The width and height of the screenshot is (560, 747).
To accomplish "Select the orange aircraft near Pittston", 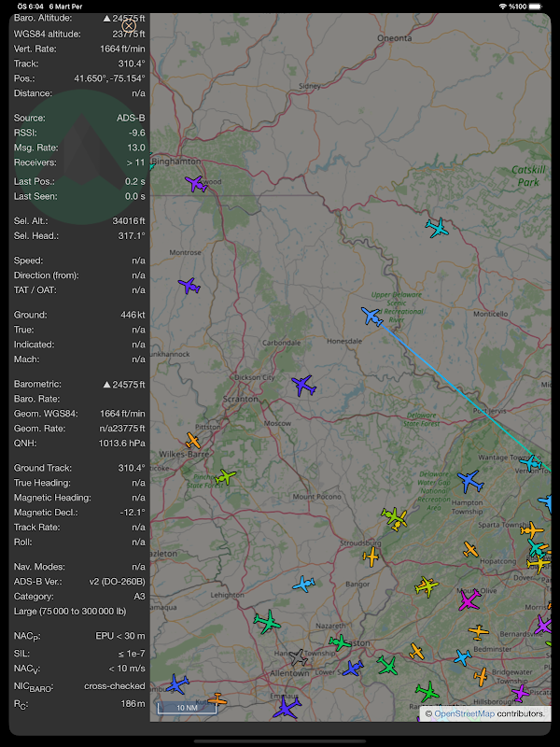I will pos(193,440).
